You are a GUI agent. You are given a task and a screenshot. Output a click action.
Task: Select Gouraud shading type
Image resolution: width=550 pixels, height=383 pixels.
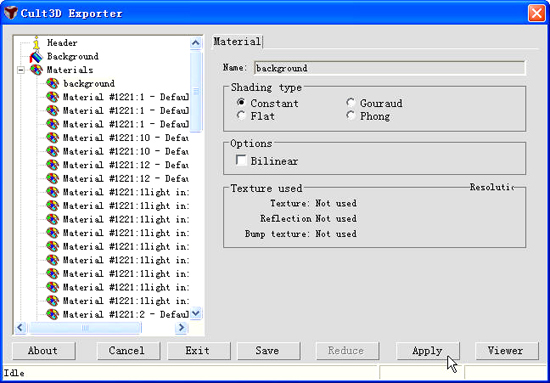point(350,103)
